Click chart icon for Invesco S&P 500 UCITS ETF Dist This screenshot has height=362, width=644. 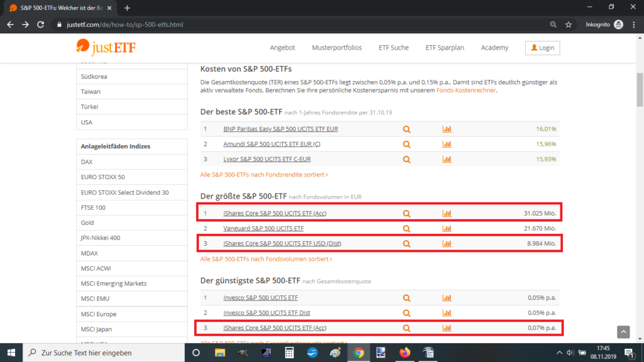(x=447, y=313)
